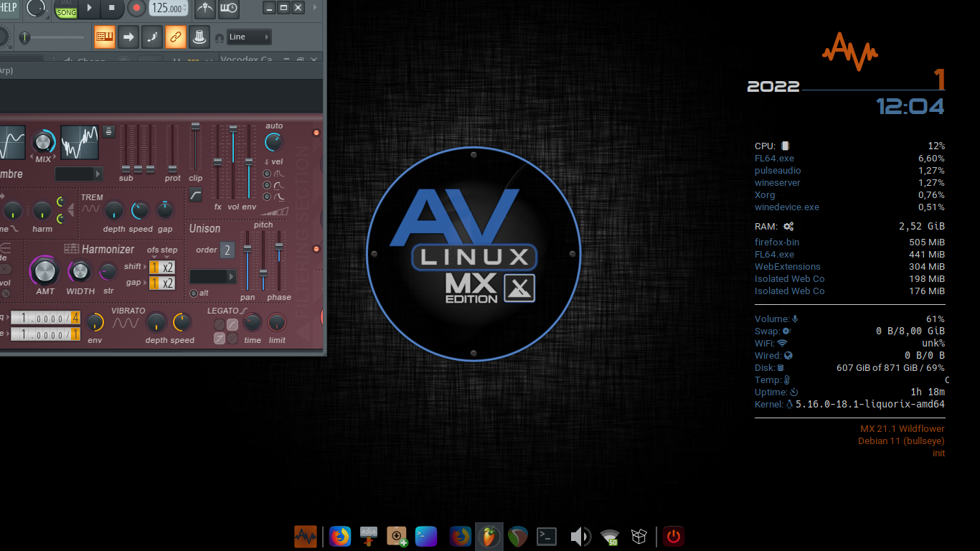Click the red power button in the dock
The image size is (980, 551).
coord(673,536)
